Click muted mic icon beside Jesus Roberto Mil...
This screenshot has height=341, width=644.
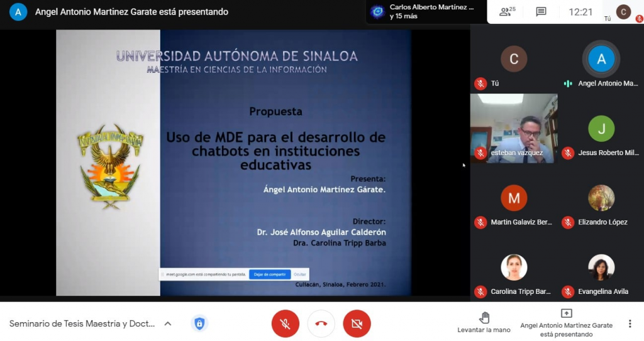pos(568,153)
